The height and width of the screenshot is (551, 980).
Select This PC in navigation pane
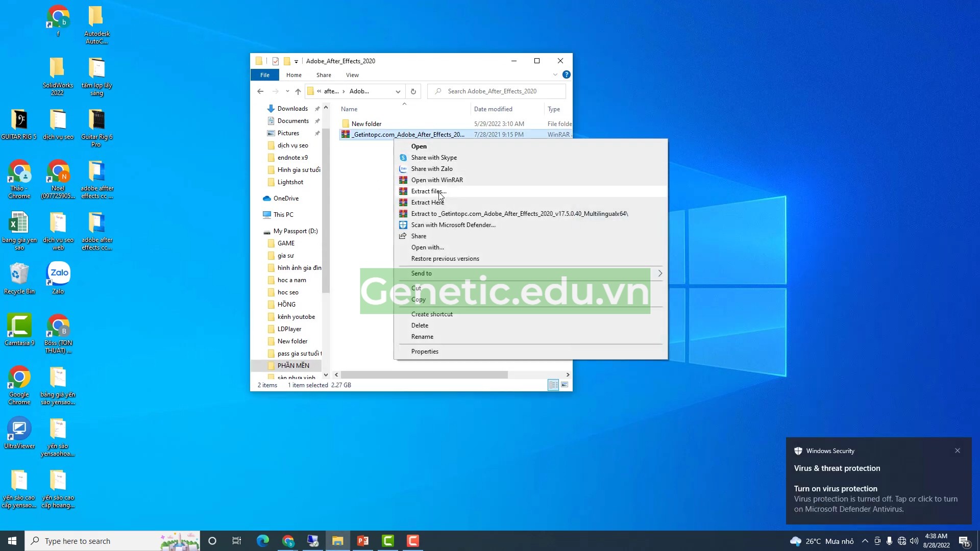pos(283,215)
